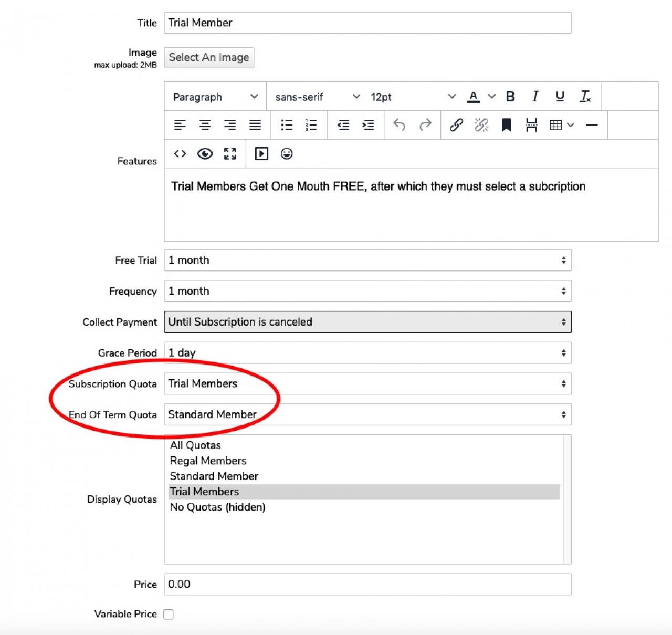
Task: Insert an anchor bookmark
Action: [506, 125]
